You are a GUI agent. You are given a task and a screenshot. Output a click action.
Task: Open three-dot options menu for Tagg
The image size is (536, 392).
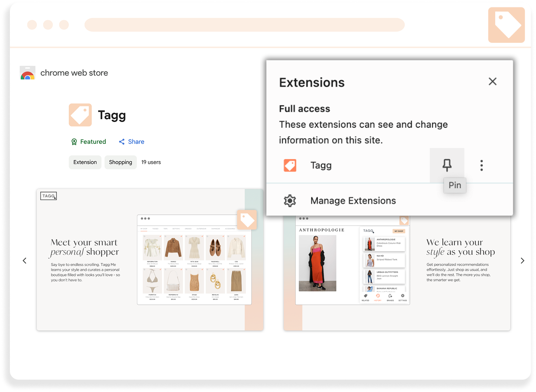[x=481, y=165]
